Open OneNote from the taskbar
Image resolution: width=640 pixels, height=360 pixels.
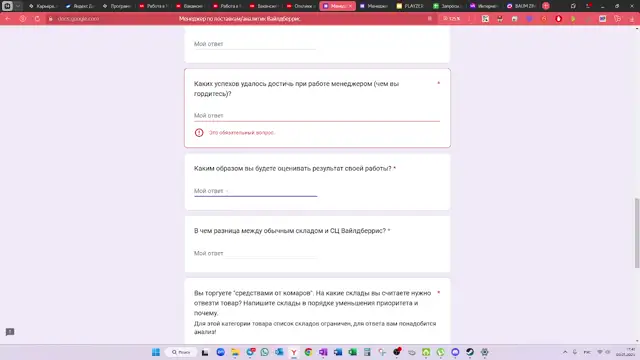point(323,352)
